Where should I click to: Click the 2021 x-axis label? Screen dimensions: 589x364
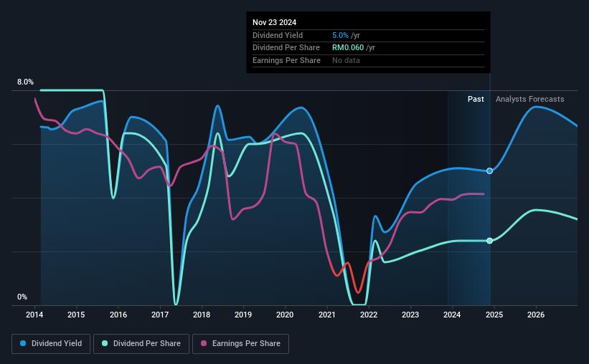(327, 315)
